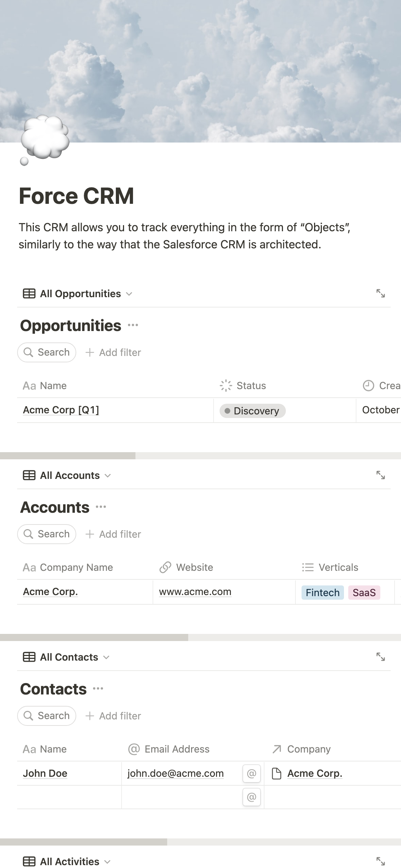This screenshot has height=868, width=401.
Task: Open the Opportunities title options ellipsis
Action: click(x=133, y=325)
